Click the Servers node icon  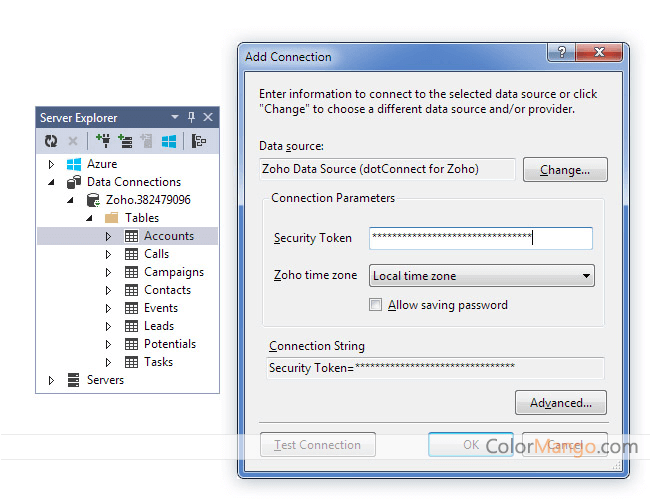tap(73, 380)
